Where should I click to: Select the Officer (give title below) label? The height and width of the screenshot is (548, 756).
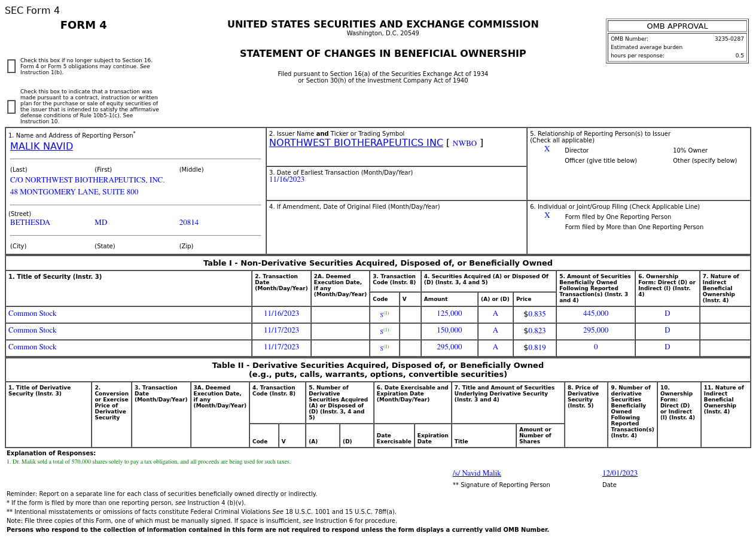point(600,161)
